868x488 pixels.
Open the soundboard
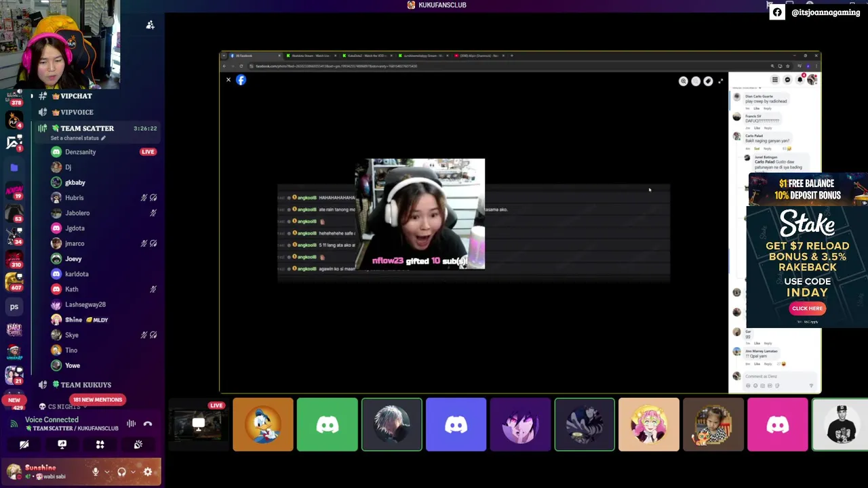tap(138, 445)
